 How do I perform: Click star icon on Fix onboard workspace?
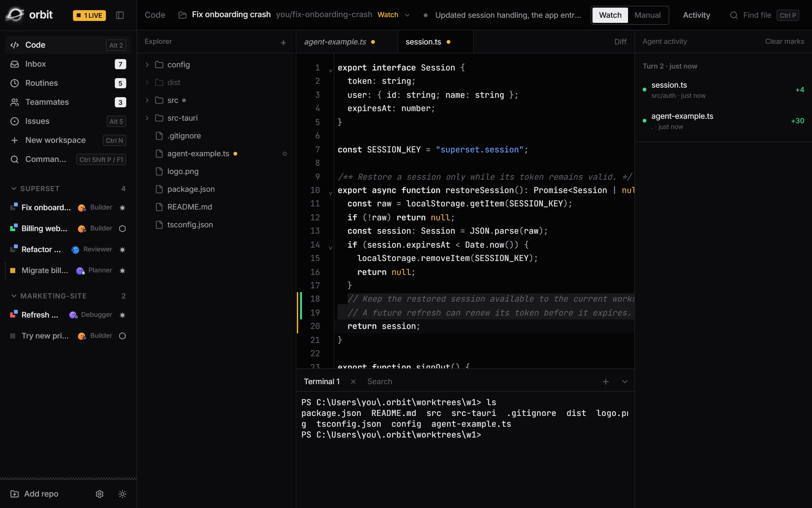pos(122,208)
